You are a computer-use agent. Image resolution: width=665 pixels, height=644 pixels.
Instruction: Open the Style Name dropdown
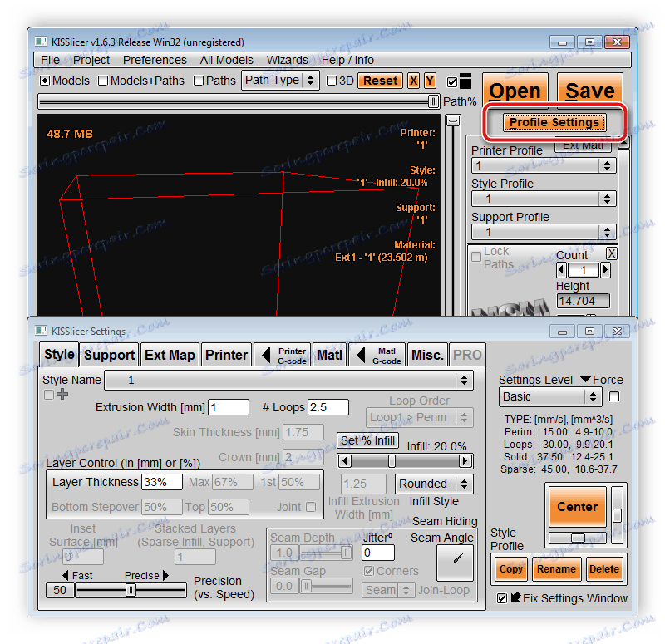pos(288,380)
